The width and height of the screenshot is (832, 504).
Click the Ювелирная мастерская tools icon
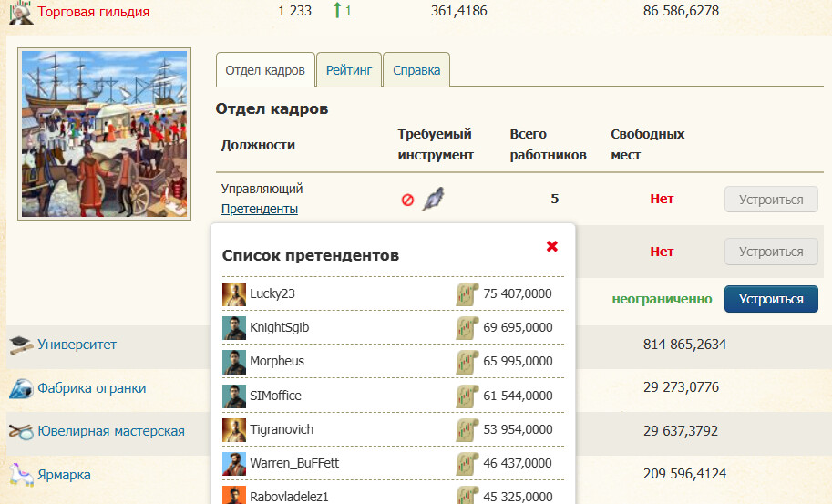(20, 432)
